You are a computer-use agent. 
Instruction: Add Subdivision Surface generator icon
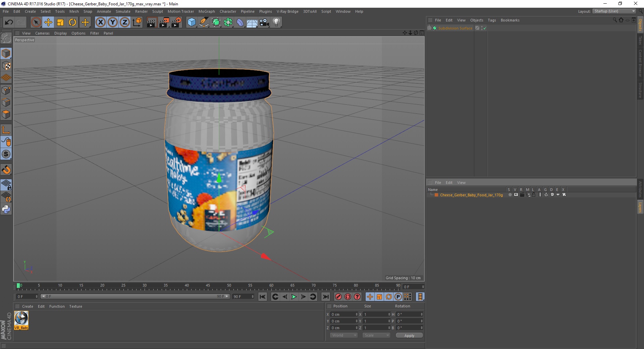point(216,22)
